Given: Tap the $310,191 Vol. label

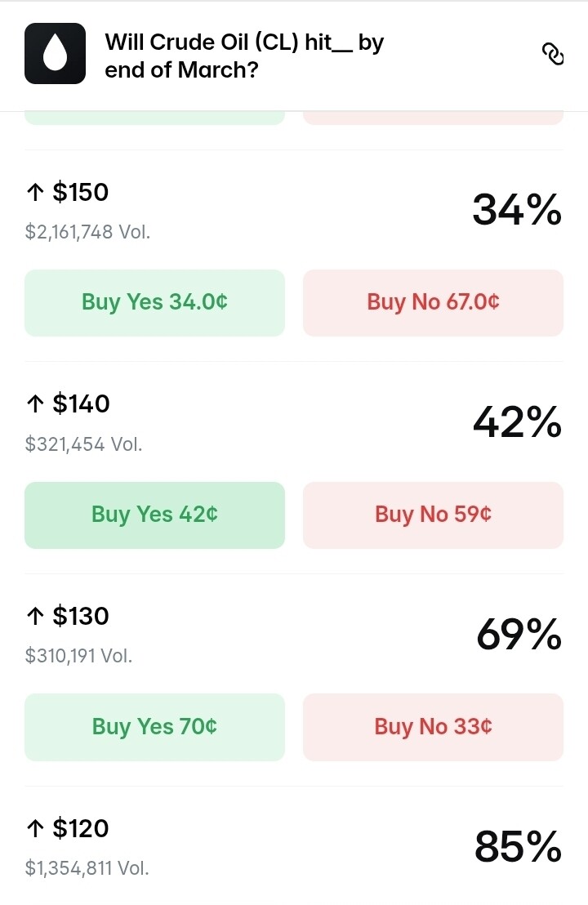Looking at the screenshot, I should [78, 655].
